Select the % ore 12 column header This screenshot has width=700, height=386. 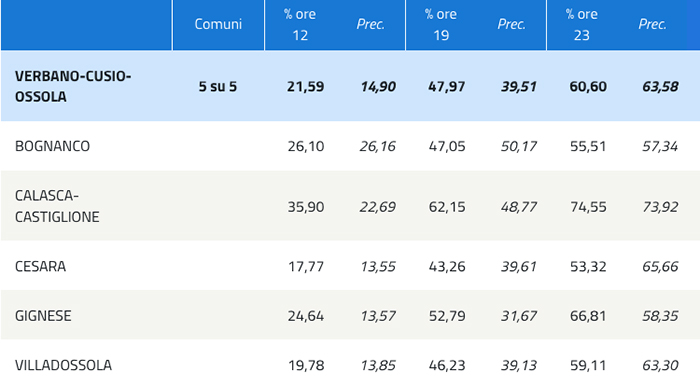[x=300, y=25]
